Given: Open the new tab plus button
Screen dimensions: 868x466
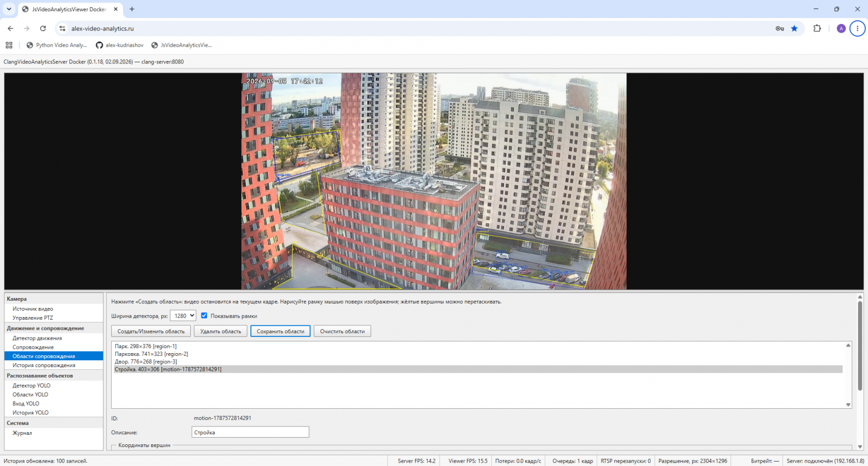Looking at the screenshot, I should 132,9.
